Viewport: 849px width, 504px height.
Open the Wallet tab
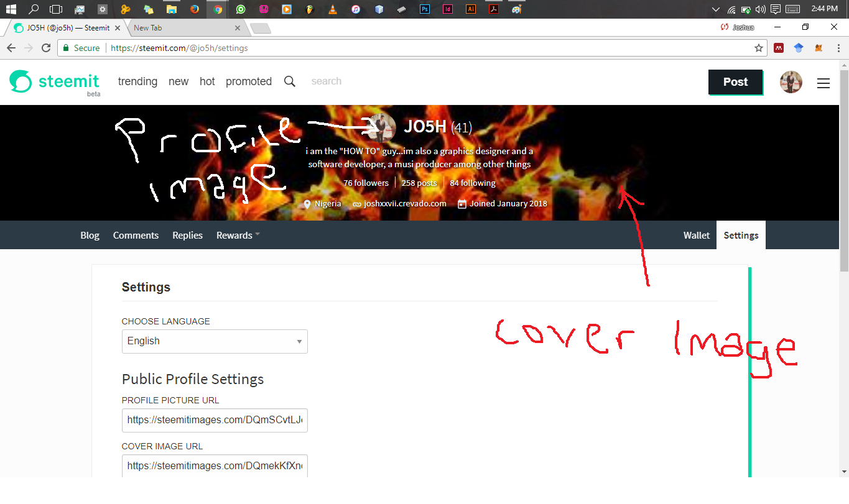click(697, 236)
